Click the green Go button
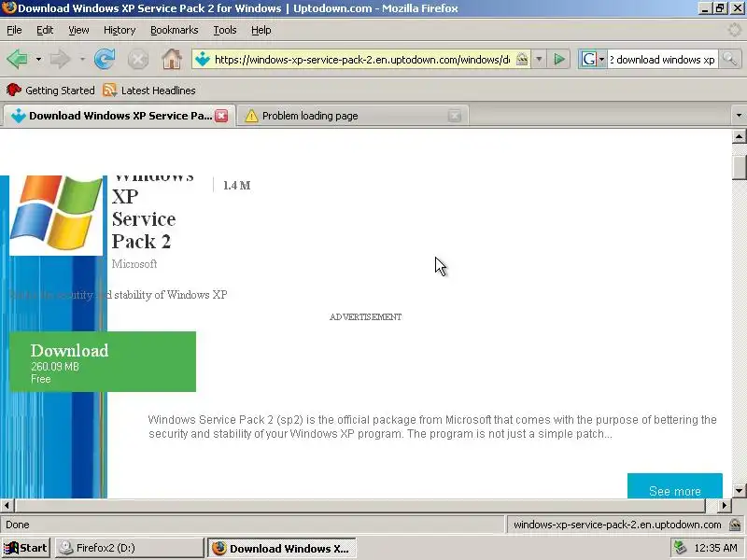The width and height of the screenshot is (747, 560). (x=559, y=60)
